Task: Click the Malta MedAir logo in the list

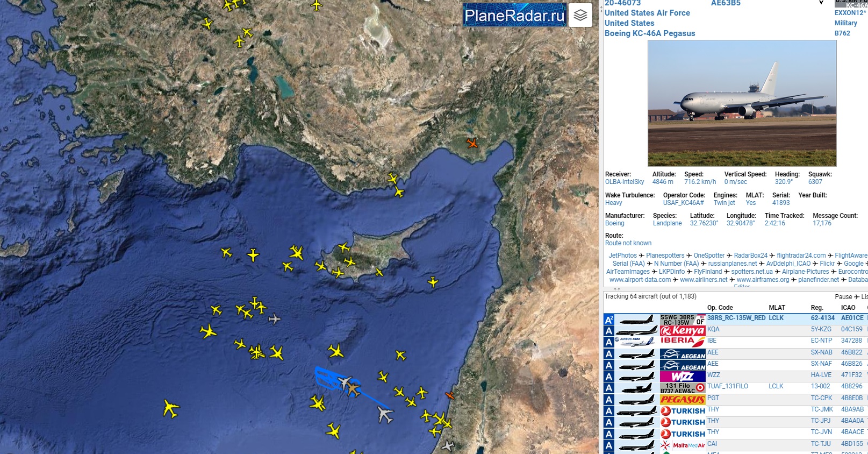Action: [682, 445]
